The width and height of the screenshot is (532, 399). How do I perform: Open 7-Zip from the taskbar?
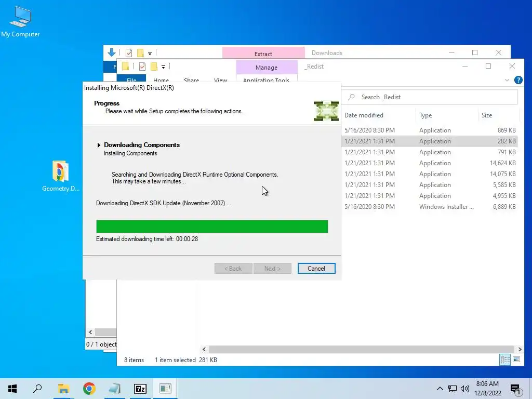[x=140, y=389]
